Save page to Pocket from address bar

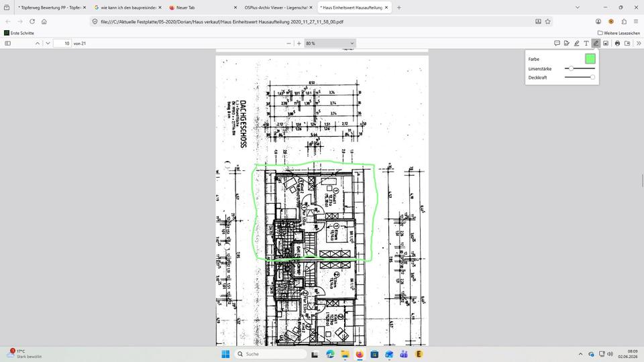pos(538,21)
